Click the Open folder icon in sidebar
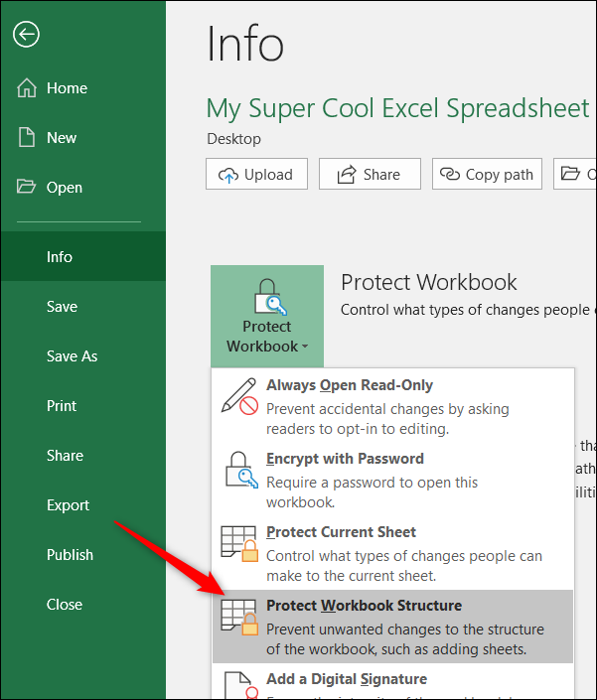Screen dimensions: 597x700 tap(27, 188)
